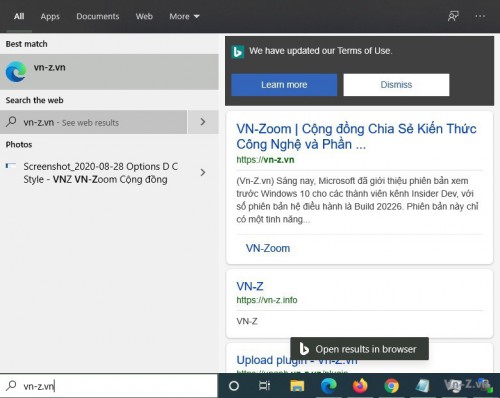Click the search input containing vn-z.vn
Viewport: 500px width, 398px height.
(x=109, y=386)
